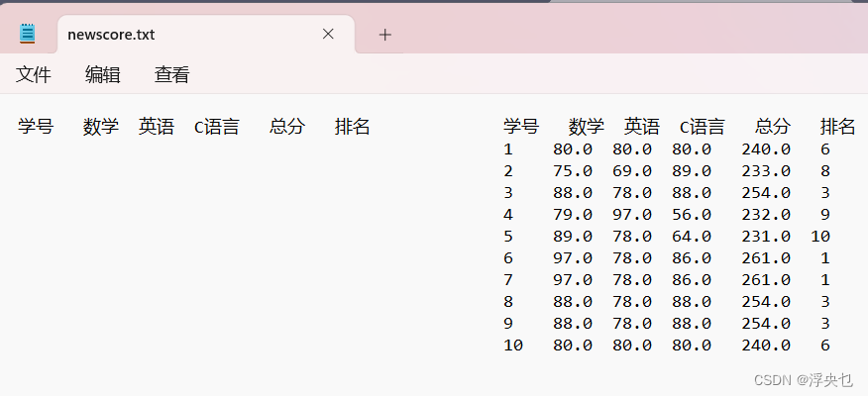Click C score 86.0 in row 7
The width and height of the screenshot is (868, 396).
(x=692, y=280)
